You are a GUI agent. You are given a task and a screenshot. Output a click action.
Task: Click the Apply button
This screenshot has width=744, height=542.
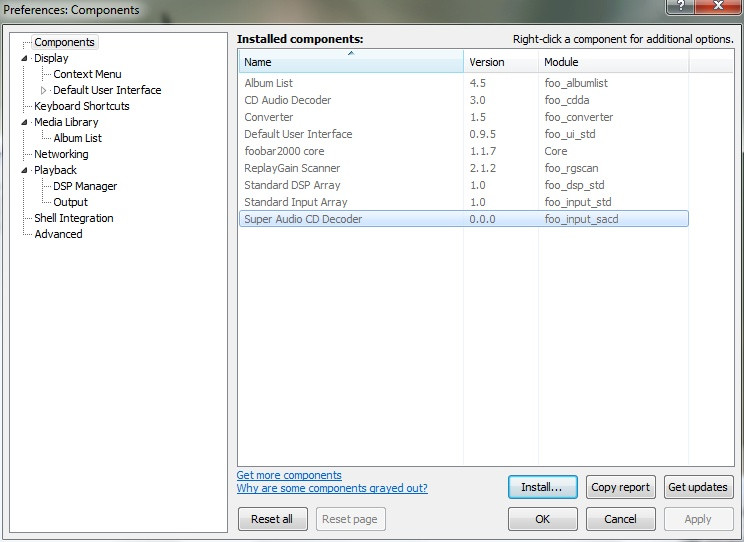[x=698, y=519]
